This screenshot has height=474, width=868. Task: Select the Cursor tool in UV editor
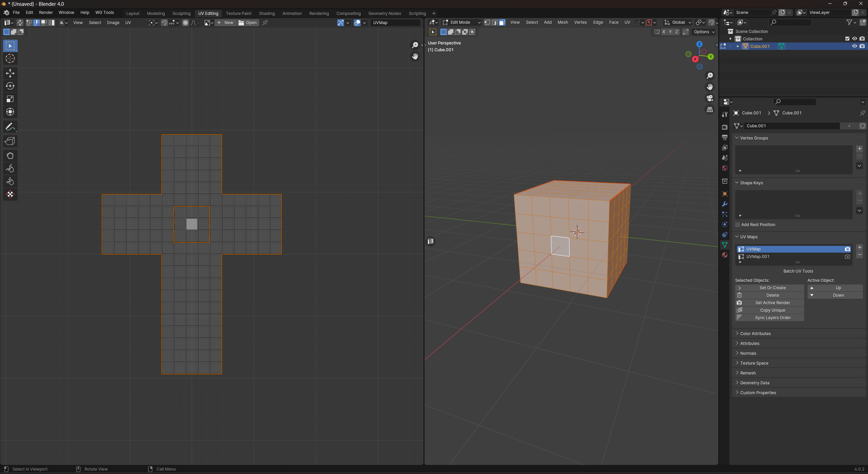[10, 58]
